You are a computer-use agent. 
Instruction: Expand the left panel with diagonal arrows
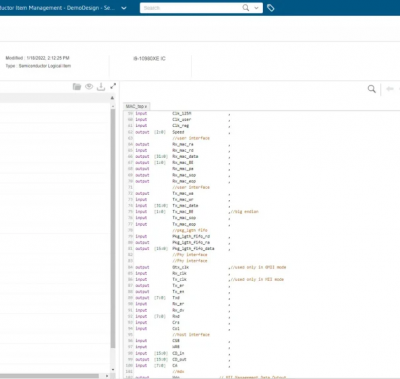(113, 86)
